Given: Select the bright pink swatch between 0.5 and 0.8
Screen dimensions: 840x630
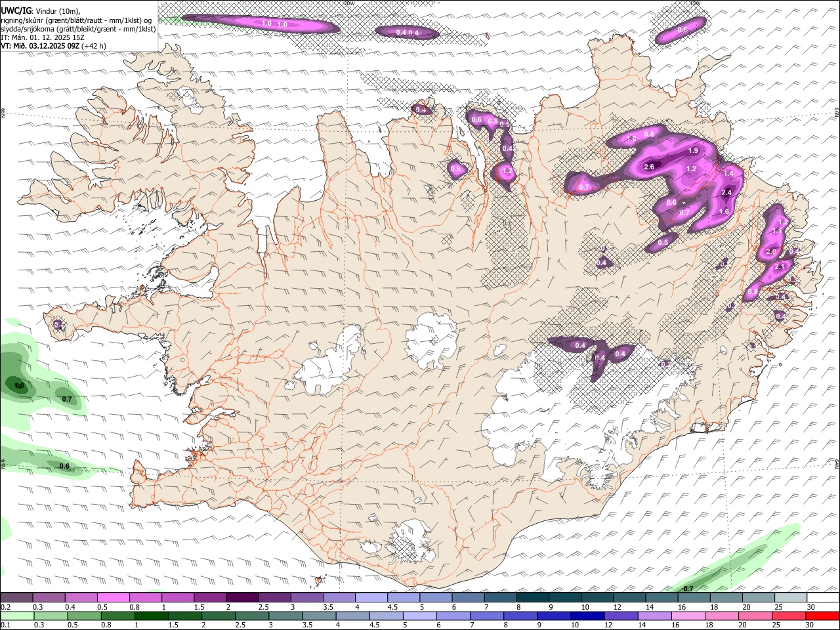Looking at the screenshot, I should point(113,597).
